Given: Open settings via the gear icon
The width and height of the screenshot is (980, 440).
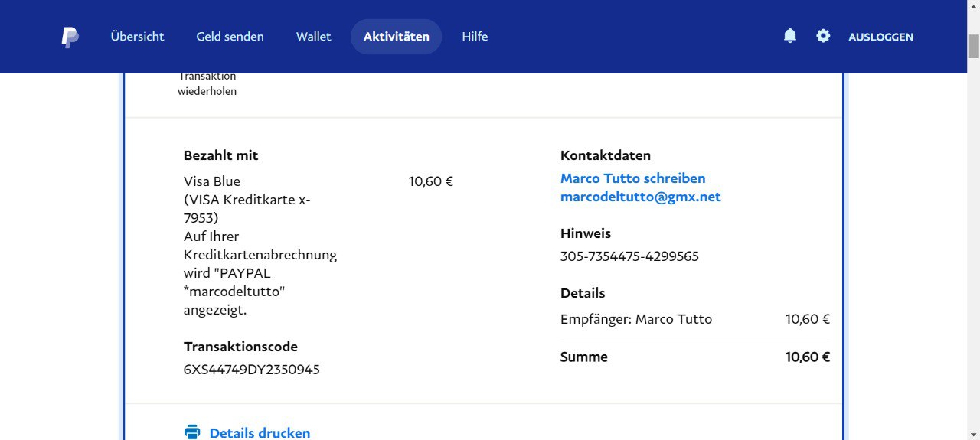Looking at the screenshot, I should click(x=823, y=36).
